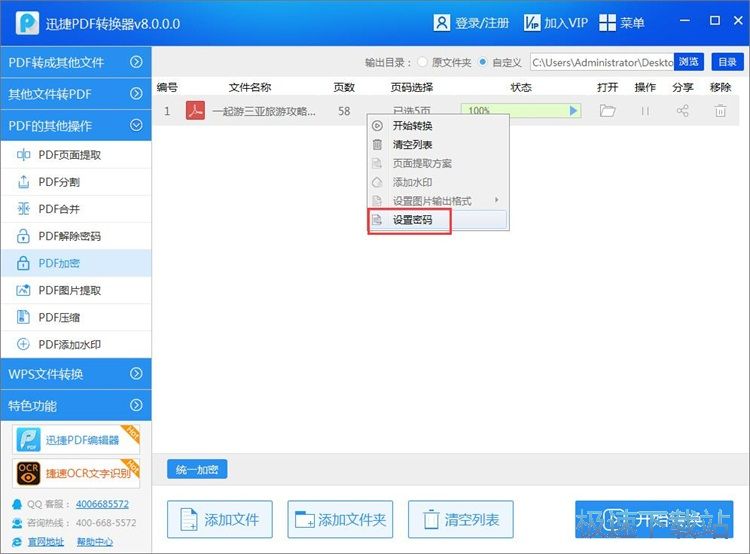Select the PDF页面提取 tool
The image size is (750, 554).
[76, 155]
